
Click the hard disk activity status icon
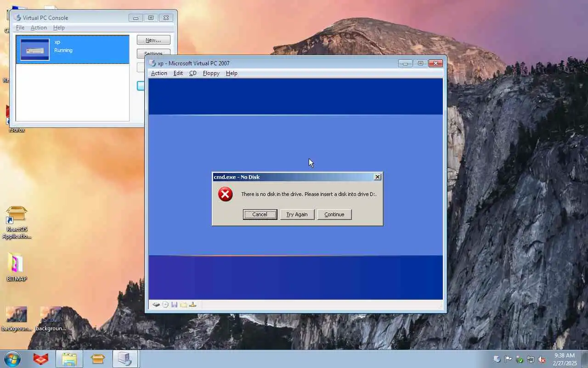pos(156,305)
